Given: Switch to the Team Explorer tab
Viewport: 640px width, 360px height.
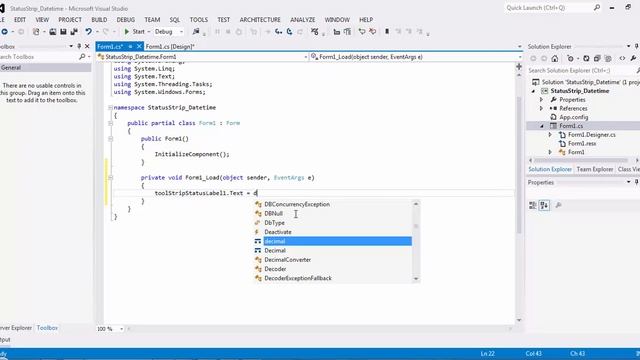Looking at the screenshot, I should pyautogui.click(x=595, y=169).
